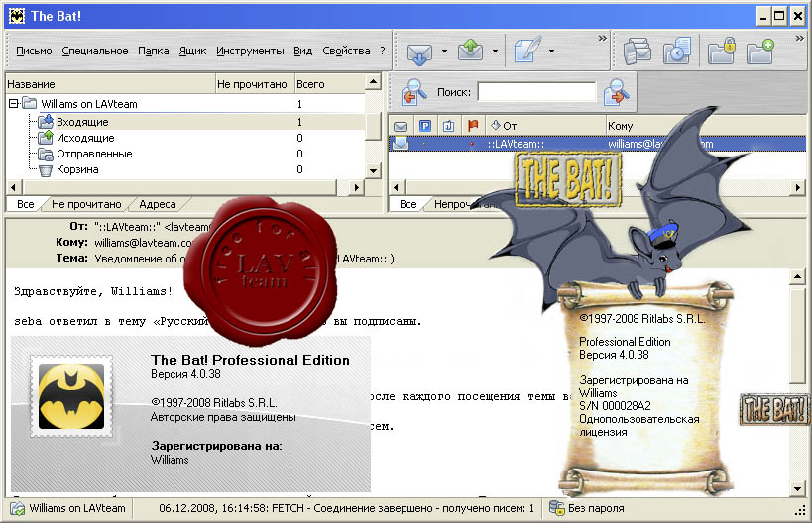
Task: Sort messages by the От column
Action: pyautogui.click(x=546, y=126)
